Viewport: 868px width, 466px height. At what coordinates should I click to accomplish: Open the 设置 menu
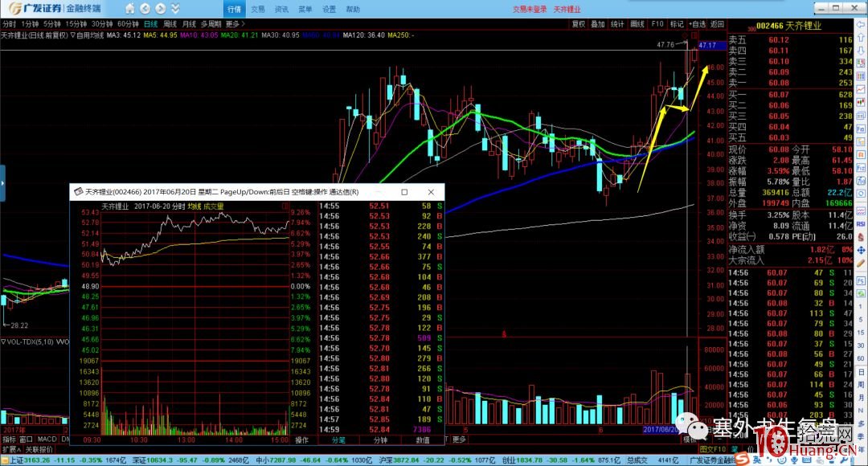330,10
